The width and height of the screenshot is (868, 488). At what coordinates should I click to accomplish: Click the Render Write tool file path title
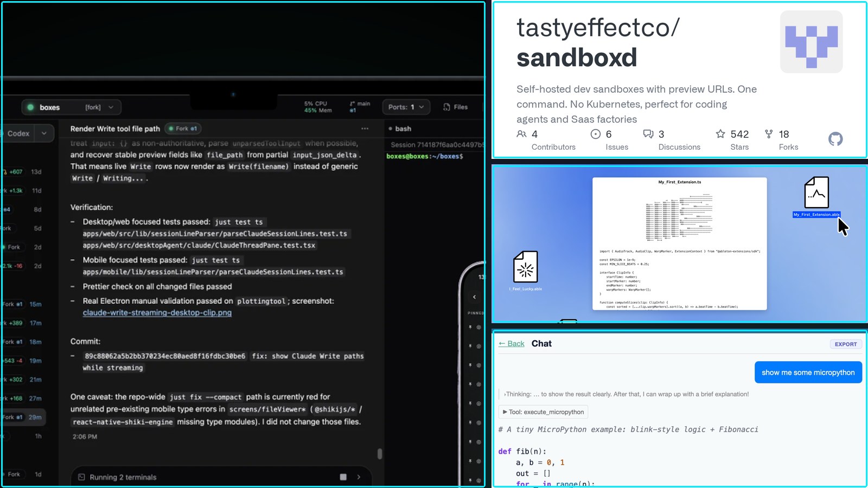(x=115, y=129)
